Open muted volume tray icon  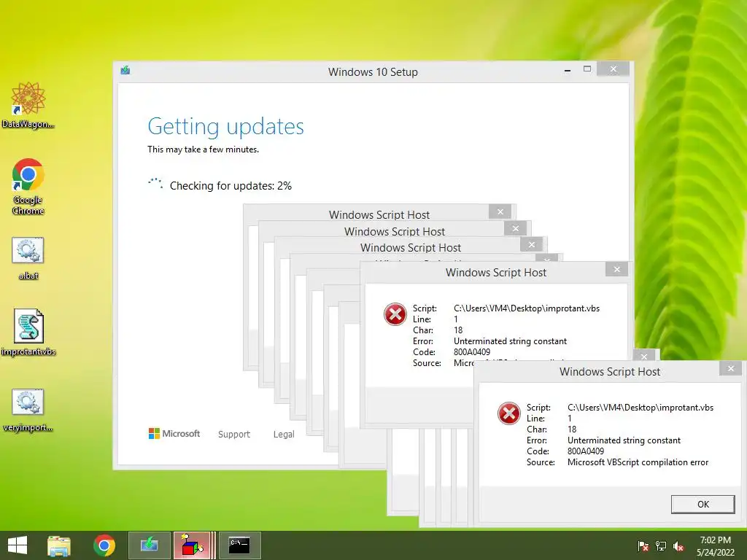[x=678, y=546]
